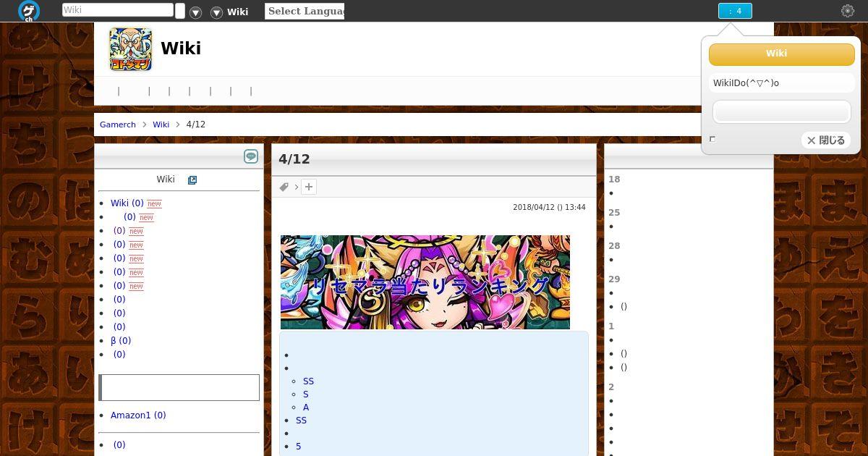Viewport: 868px width, 456px height.
Task: Click the empty bordered box in the left sidebar
Action: tap(179, 387)
